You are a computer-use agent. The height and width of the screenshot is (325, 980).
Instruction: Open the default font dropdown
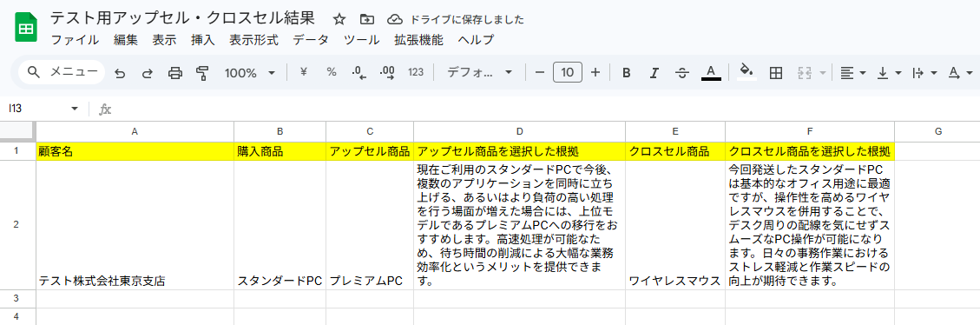click(x=479, y=73)
